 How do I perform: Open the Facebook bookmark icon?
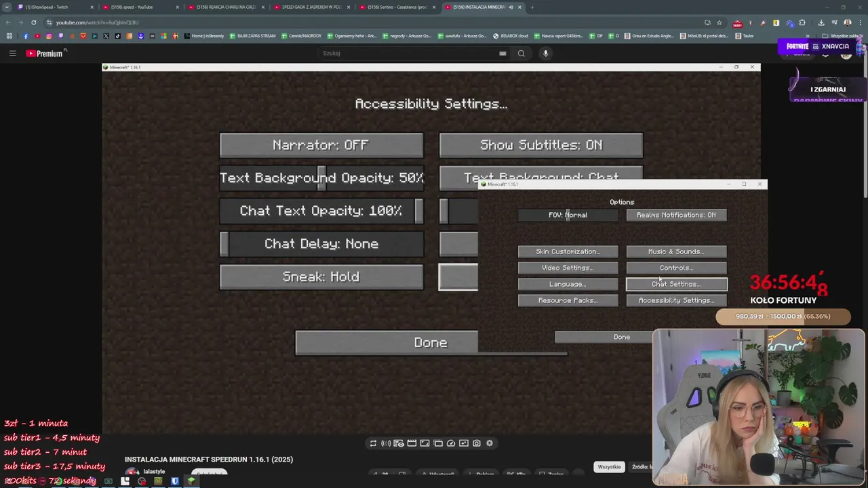tap(26, 36)
